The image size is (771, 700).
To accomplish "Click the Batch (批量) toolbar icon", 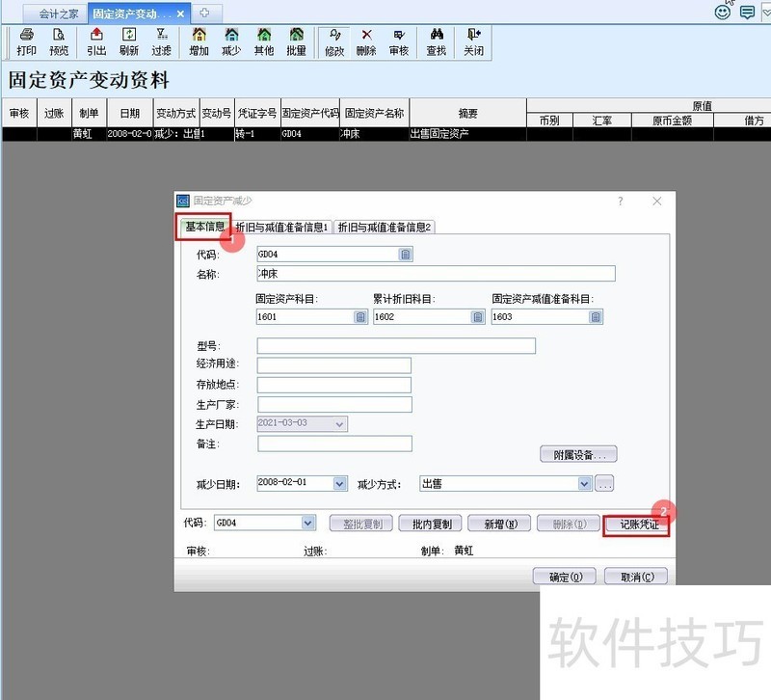I will (297, 42).
